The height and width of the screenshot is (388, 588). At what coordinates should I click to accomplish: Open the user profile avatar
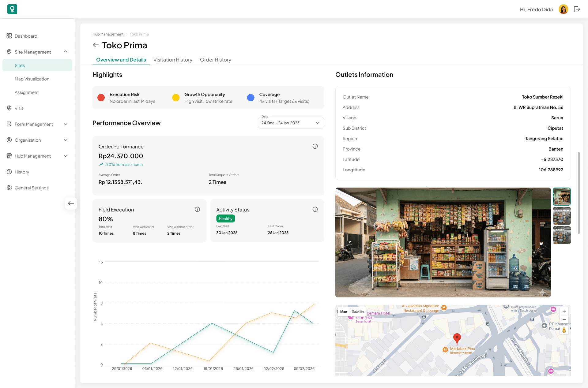tap(563, 9)
